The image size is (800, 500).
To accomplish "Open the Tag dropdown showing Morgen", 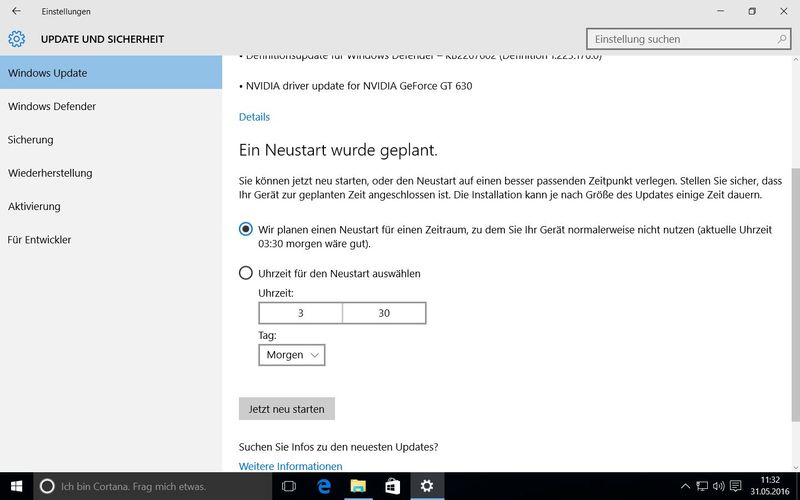I will (x=292, y=355).
